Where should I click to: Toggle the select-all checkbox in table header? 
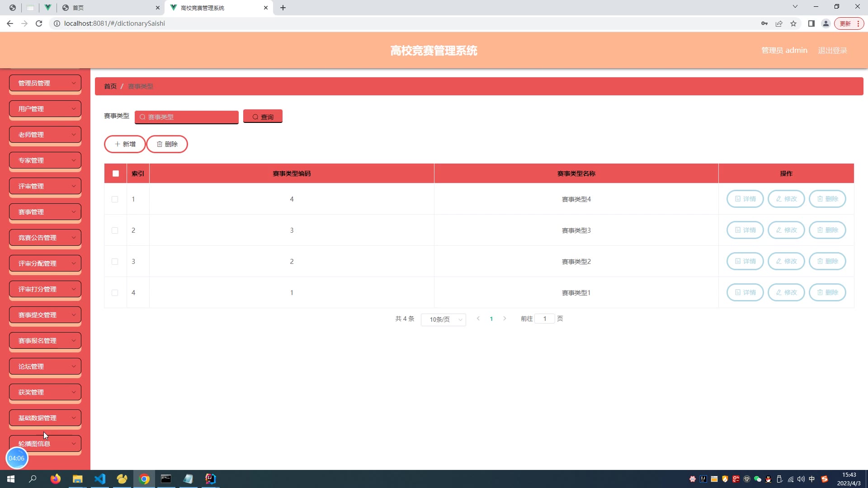pos(116,174)
